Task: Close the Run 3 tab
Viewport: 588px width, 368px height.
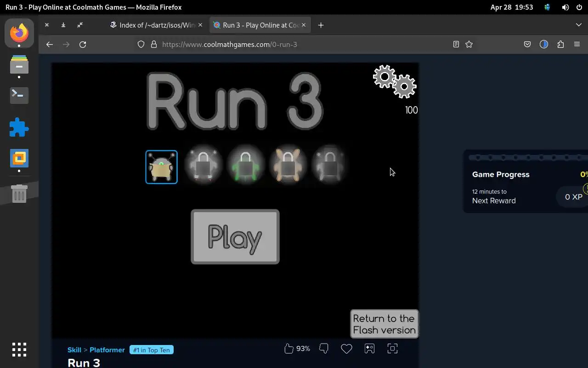Action: 304,25
